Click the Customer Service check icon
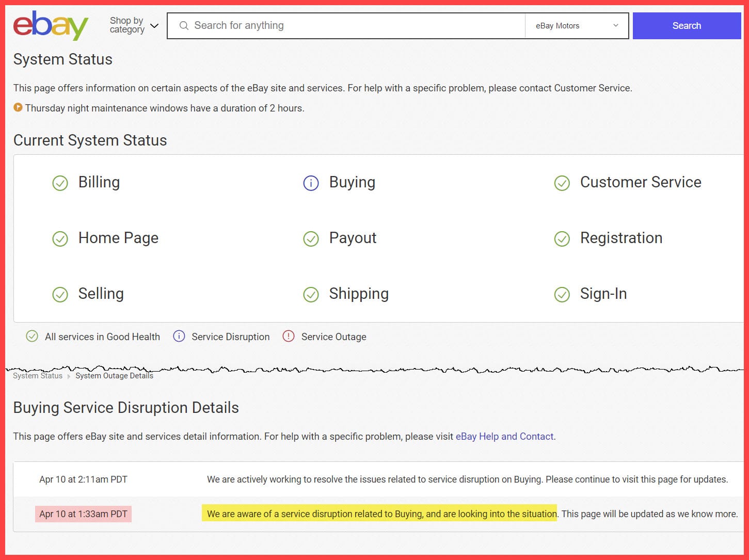The image size is (749, 560). tap(562, 183)
